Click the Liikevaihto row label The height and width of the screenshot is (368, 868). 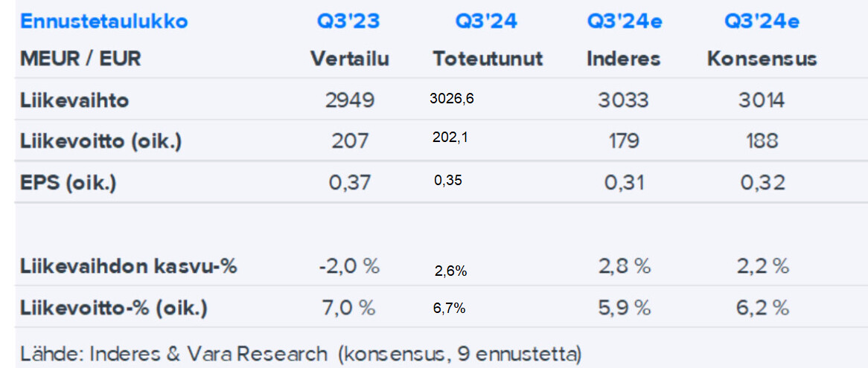tap(74, 100)
